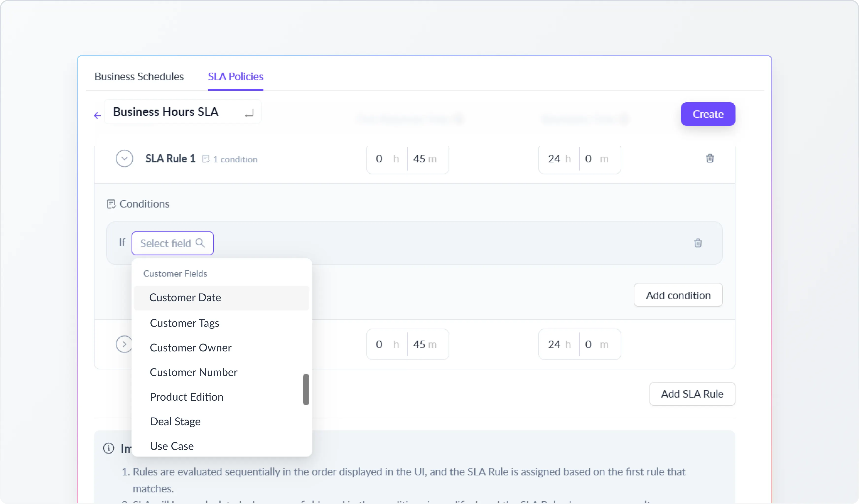The height and width of the screenshot is (504, 859).
Task: Click Add SLA Rule
Action: click(692, 394)
